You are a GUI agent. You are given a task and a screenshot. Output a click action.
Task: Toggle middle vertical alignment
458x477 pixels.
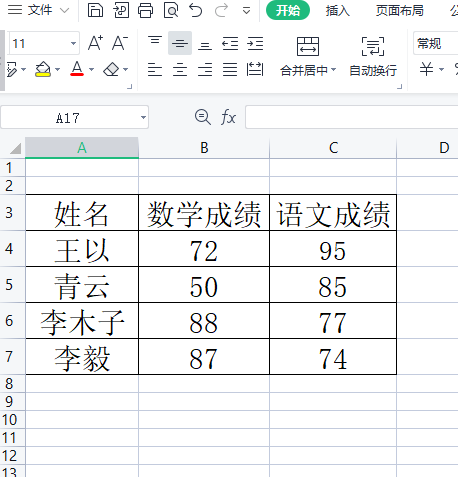coord(180,43)
